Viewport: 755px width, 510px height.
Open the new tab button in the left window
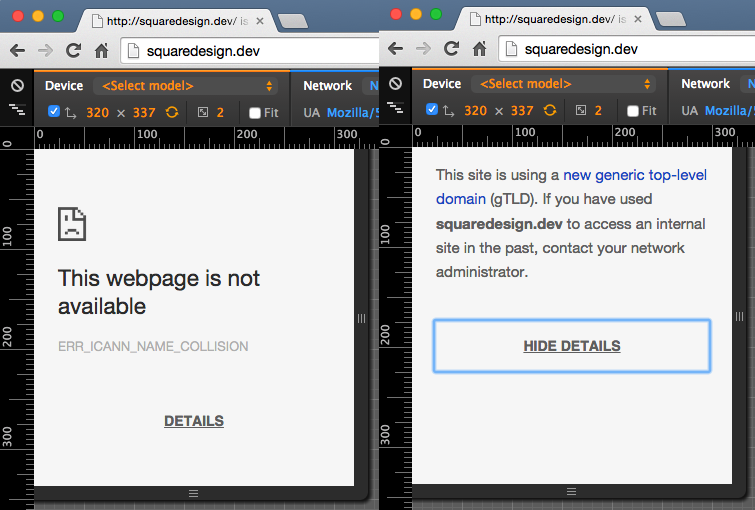pos(291,19)
